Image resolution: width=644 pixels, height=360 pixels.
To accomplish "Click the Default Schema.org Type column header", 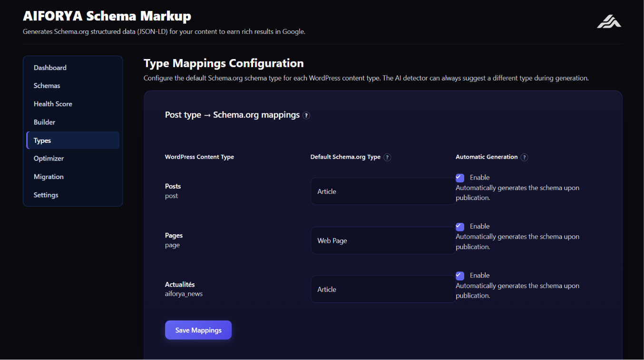I will click(x=345, y=157).
